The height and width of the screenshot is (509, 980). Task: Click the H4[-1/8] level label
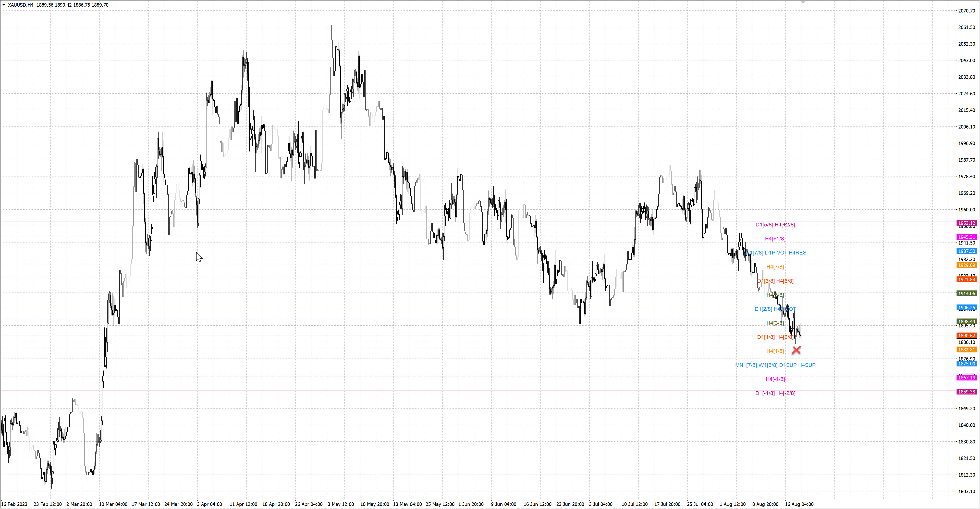click(775, 379)
